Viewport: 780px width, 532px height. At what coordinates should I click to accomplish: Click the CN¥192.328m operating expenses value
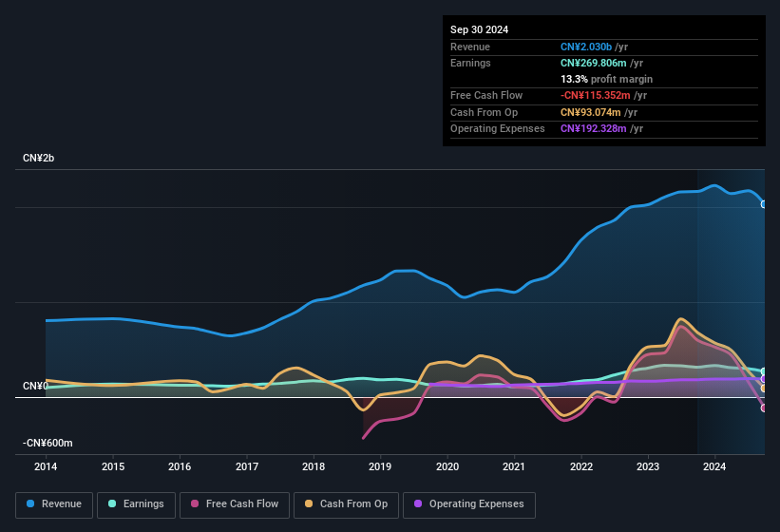click(x=594, y=128)
